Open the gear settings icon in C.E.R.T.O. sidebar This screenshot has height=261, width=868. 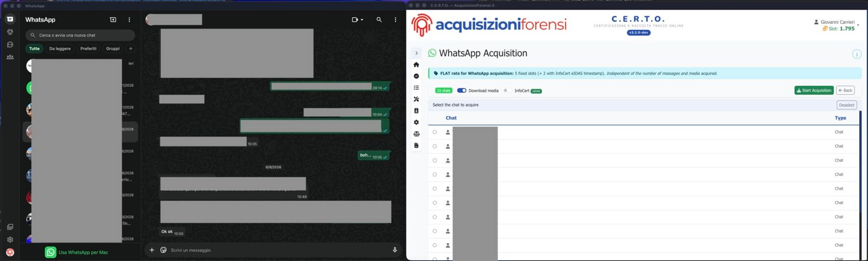[x=416, y=122]
